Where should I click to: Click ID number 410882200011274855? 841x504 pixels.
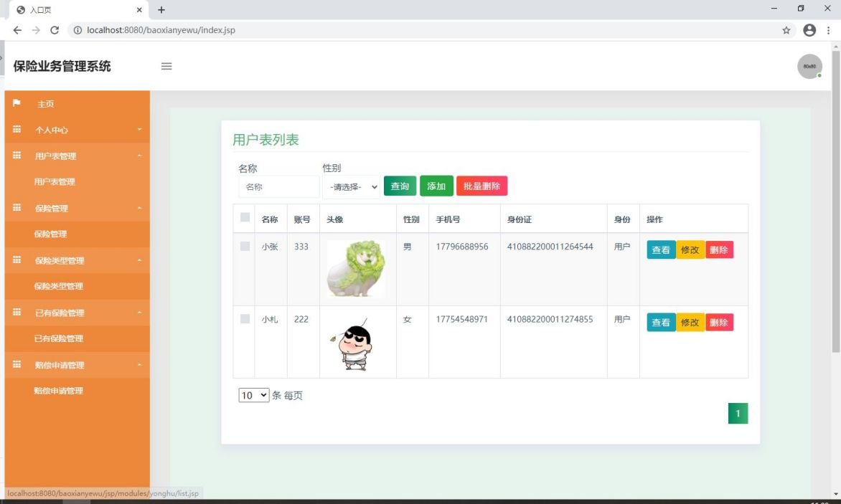[x=550, y=319]
